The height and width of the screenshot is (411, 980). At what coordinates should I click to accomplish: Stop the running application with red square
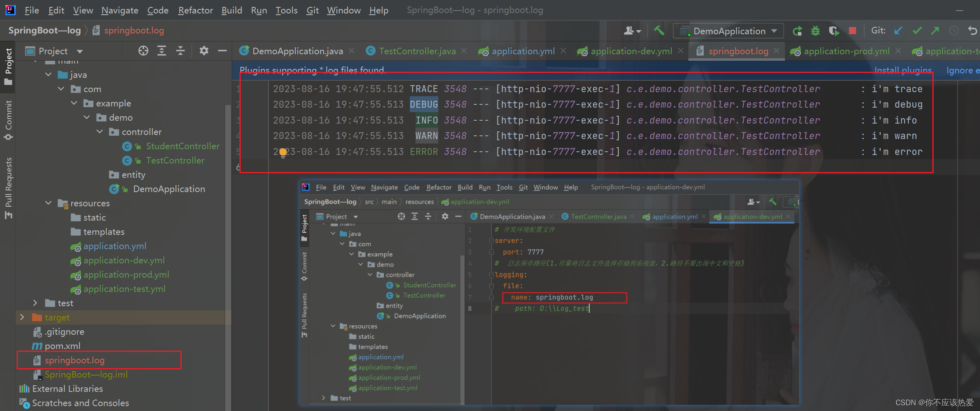point(852,31)
